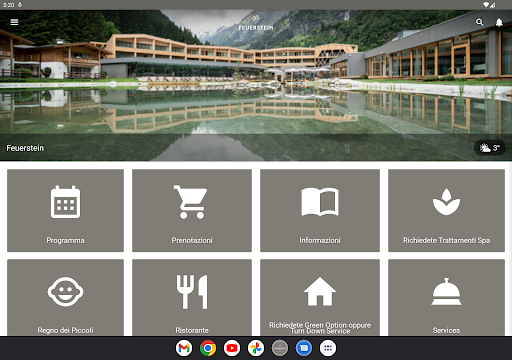Screen dimensions: 512x360
Task: Open the Ristorante fork and knife tile
Action: coord(192,297)
